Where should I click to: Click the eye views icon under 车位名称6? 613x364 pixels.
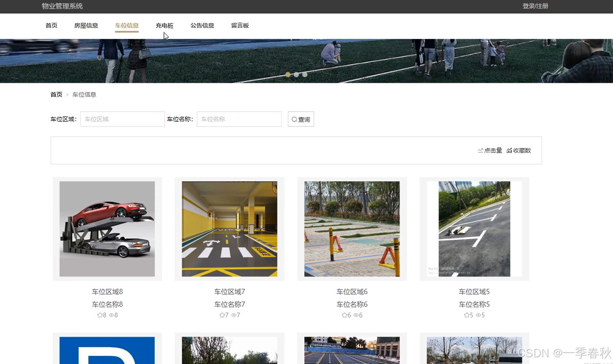coord(356,315)
